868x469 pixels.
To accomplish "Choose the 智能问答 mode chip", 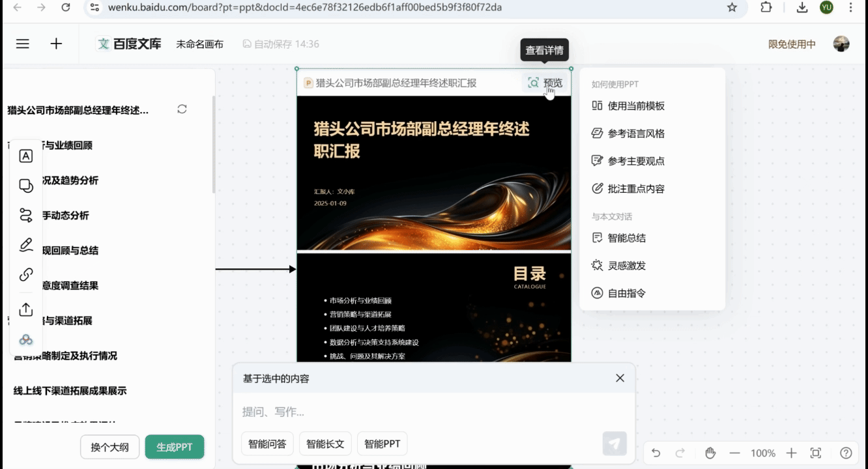I will [267, 444].
